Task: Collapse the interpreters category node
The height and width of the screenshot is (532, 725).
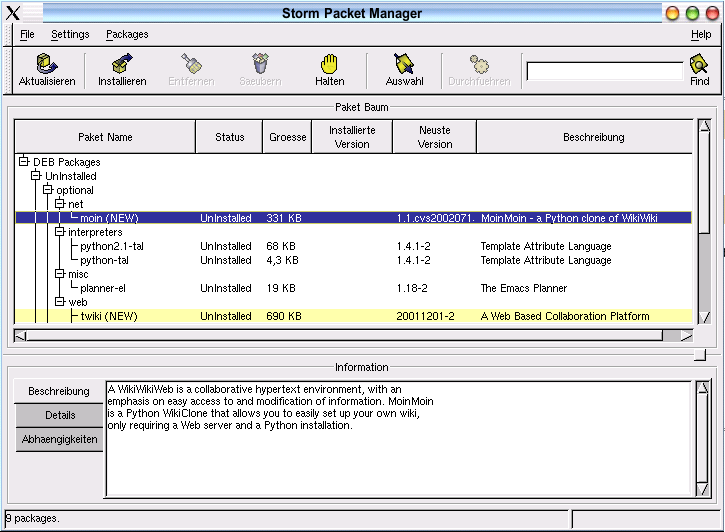Action: [x=60, y=232]
